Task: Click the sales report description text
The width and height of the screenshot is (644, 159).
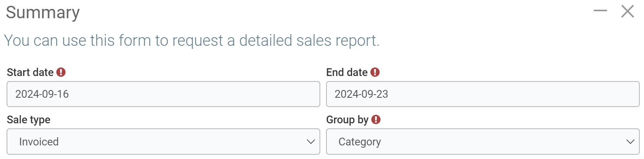Action: 192,40
